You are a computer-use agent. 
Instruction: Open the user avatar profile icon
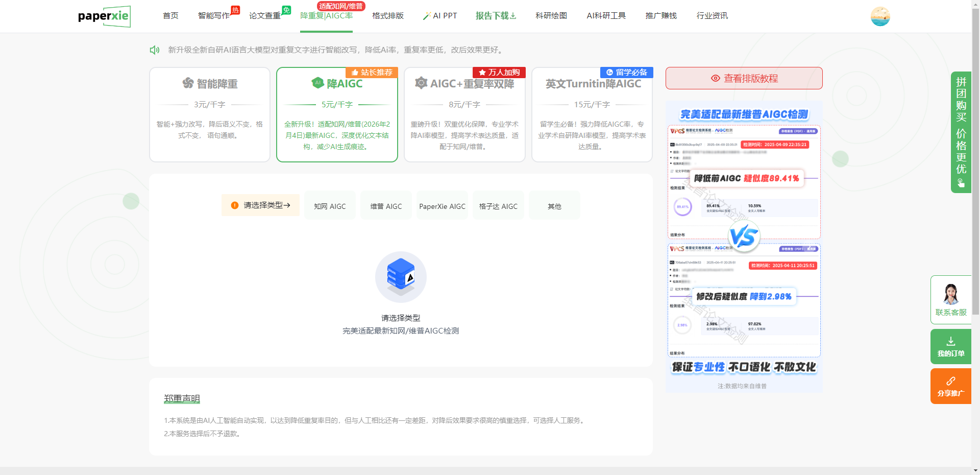click(880, 16)
